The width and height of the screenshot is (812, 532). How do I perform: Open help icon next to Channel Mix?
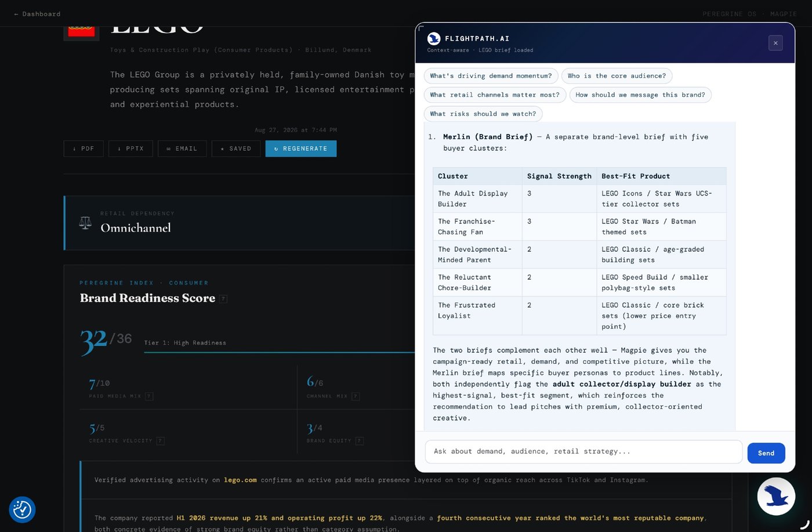356,396
